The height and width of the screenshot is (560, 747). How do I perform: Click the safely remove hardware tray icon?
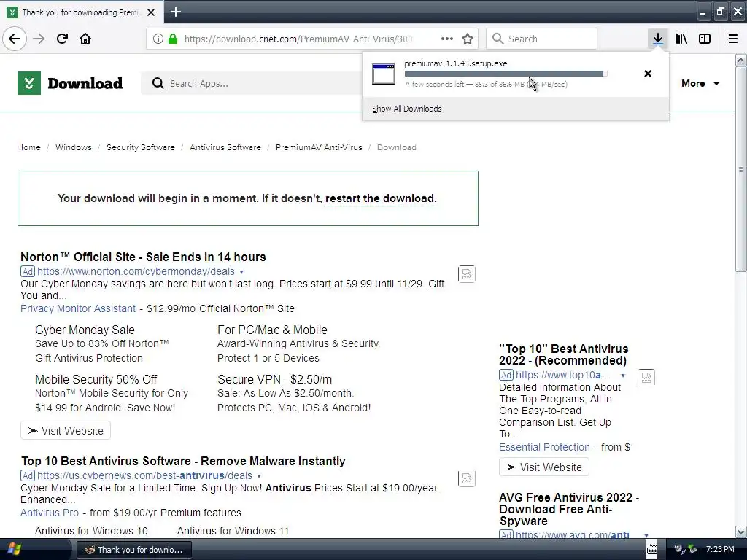[x=692, y=549]
